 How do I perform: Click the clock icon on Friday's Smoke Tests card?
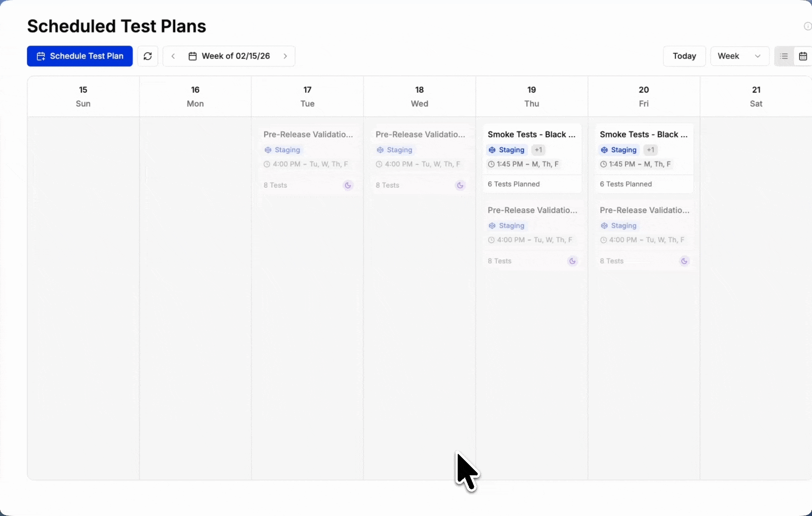[603, 164]
